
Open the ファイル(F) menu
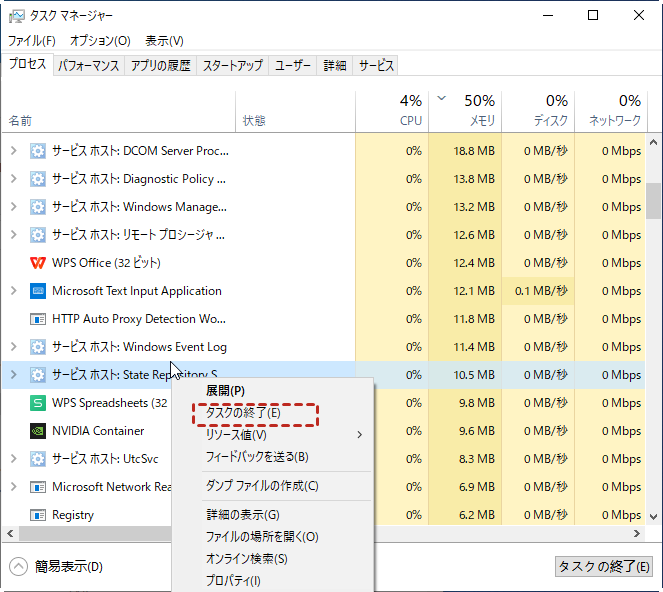coord(32,41)
